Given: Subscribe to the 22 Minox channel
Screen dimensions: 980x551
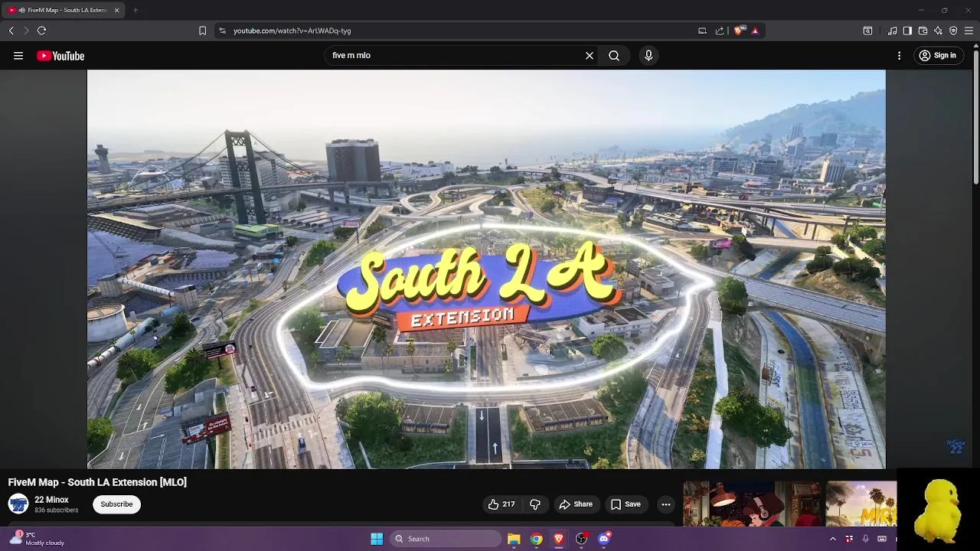Looking at the screenshot, I should tap(116, 504).
